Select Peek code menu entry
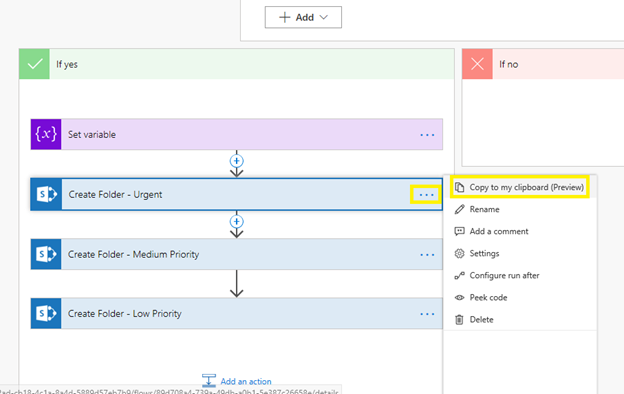This screenshot has width=624, height=394. (520, 298)
